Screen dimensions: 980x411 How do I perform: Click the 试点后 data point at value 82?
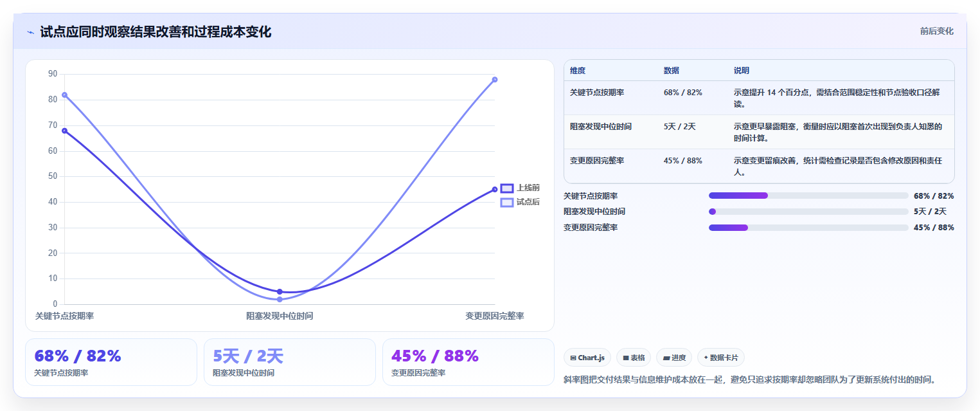[64, 95]
